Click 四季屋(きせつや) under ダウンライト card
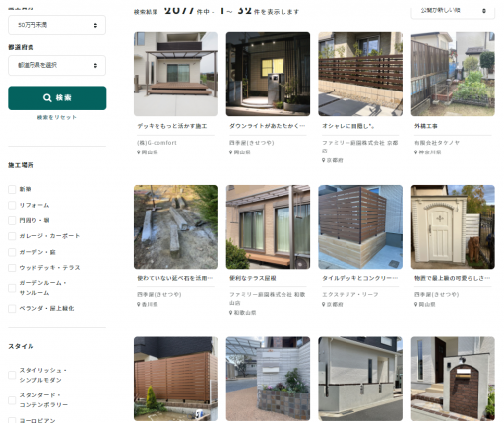 (252, 143)
